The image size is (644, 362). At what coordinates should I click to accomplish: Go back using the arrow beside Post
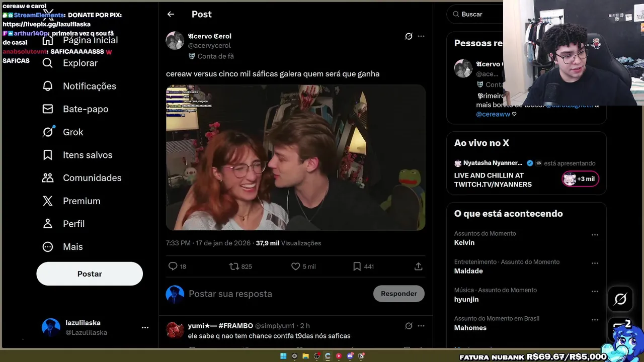[x=171, y=14]
